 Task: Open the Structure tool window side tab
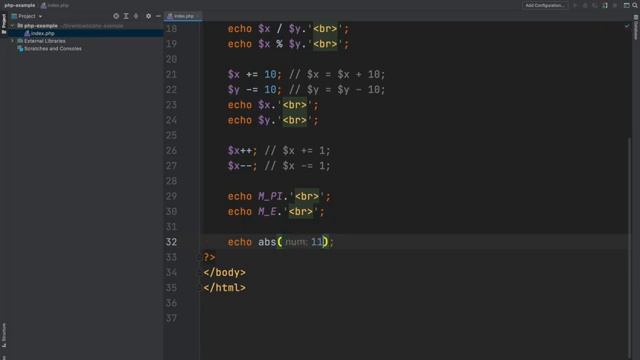tap(4, 335)
